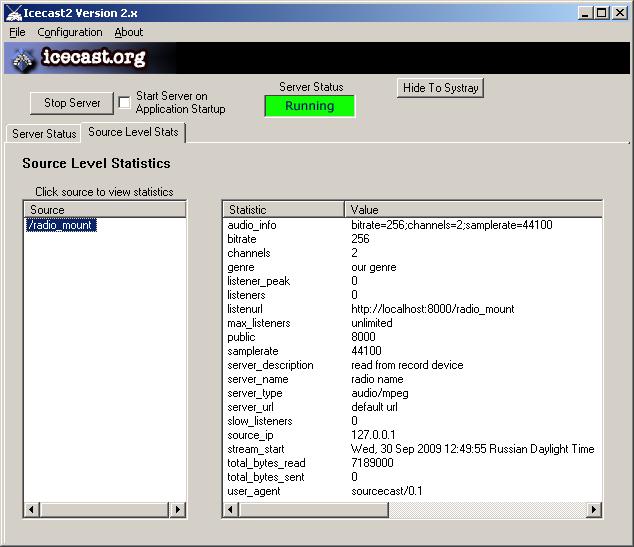The height and width of the screenshot is (547, 634).
Task: Select the total_bytes_sent statistic row
Action: tap(412, 477)
